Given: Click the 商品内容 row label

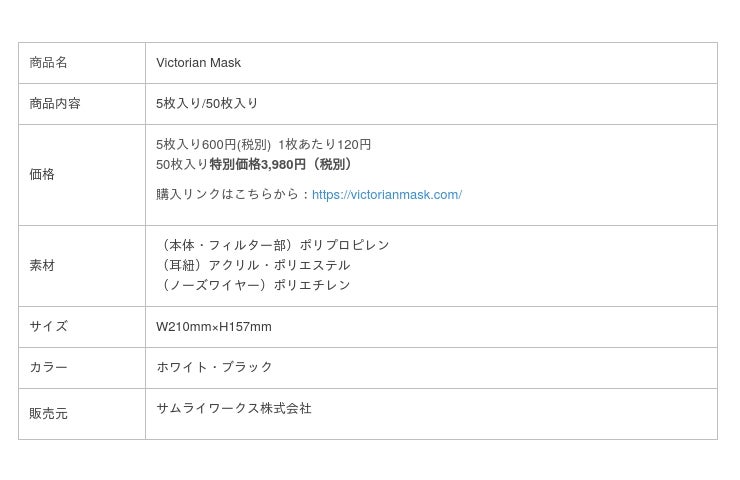Looking at the screenshot, I should [x=55, y=104].
